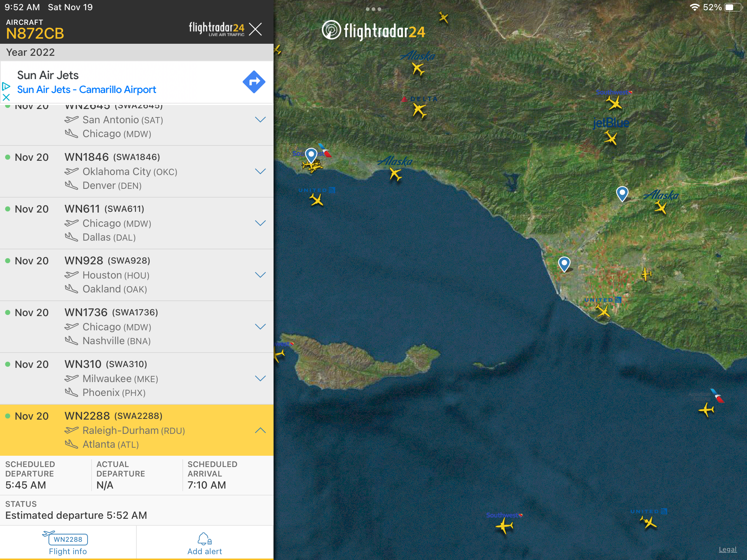This screenshot has width=747, height=560.
Task: Tap Milwaukee (MKE) departure text
Action: [120, 379]
